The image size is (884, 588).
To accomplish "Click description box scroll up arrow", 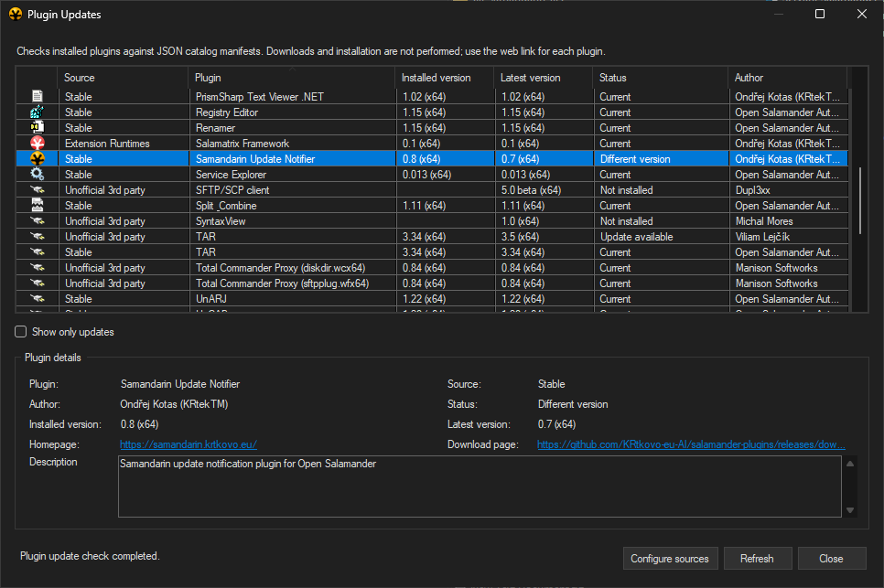I will coord(850,464).
